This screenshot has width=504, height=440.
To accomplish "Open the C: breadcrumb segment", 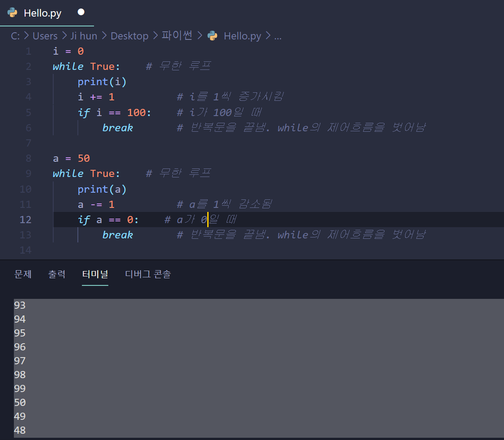I will (x=15, y=36).
